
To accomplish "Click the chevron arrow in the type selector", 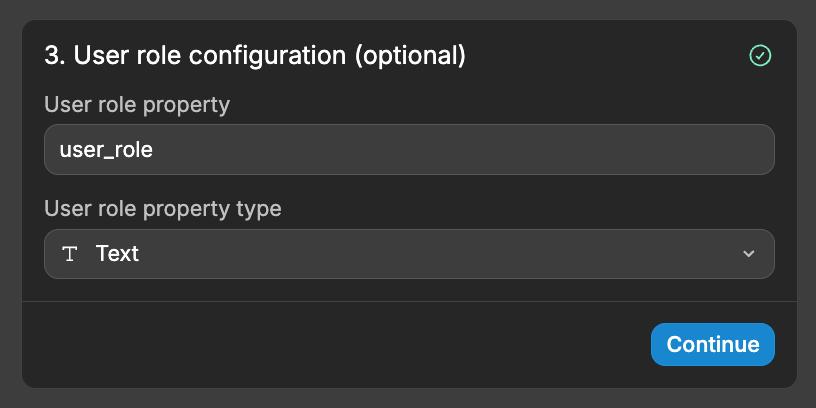I will coord(748,254).
